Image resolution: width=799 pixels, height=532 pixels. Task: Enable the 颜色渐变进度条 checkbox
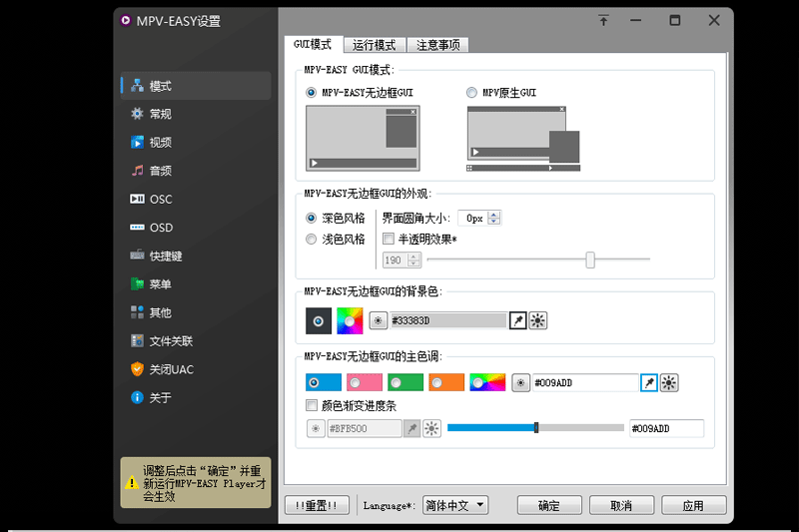point(352,406)
